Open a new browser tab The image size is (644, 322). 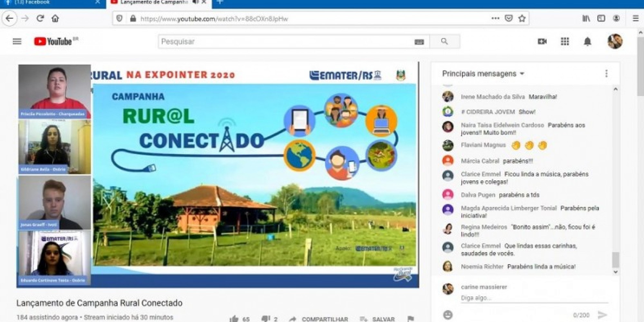tap(220, 3)
